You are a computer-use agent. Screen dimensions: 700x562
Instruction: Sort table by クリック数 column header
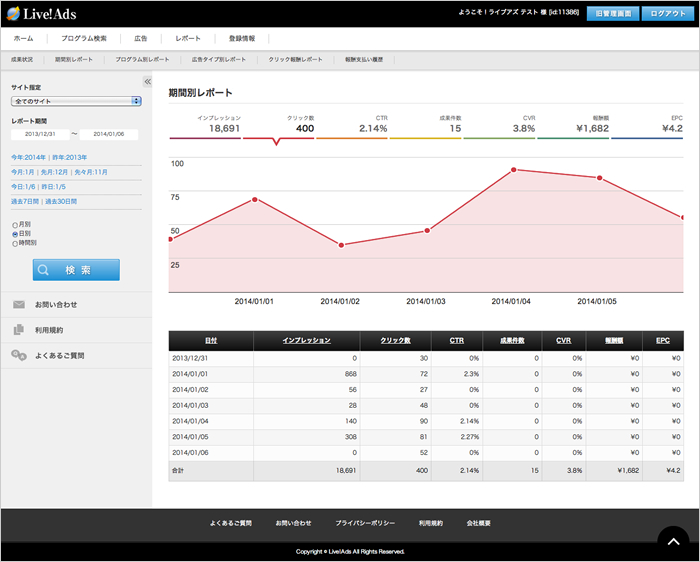coord(395,341)
